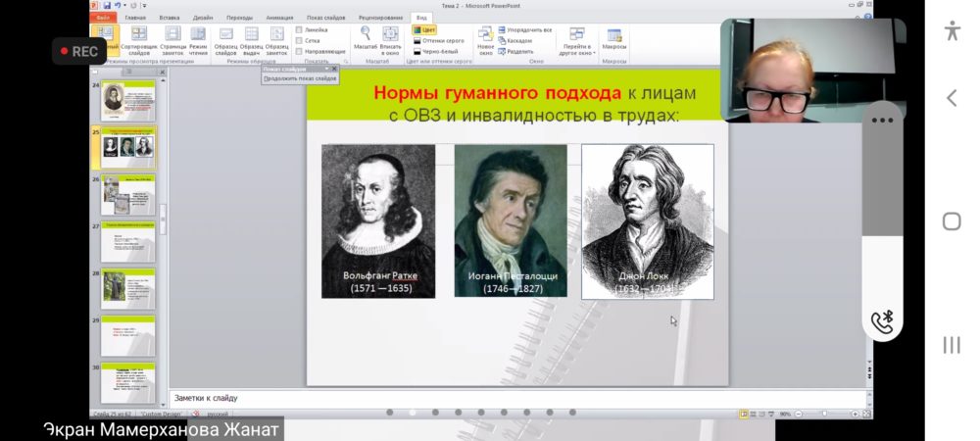This screenshot has width=980, height=441.
Task: Tap the Bluetooth call audio icon
Action: [882, 322]
